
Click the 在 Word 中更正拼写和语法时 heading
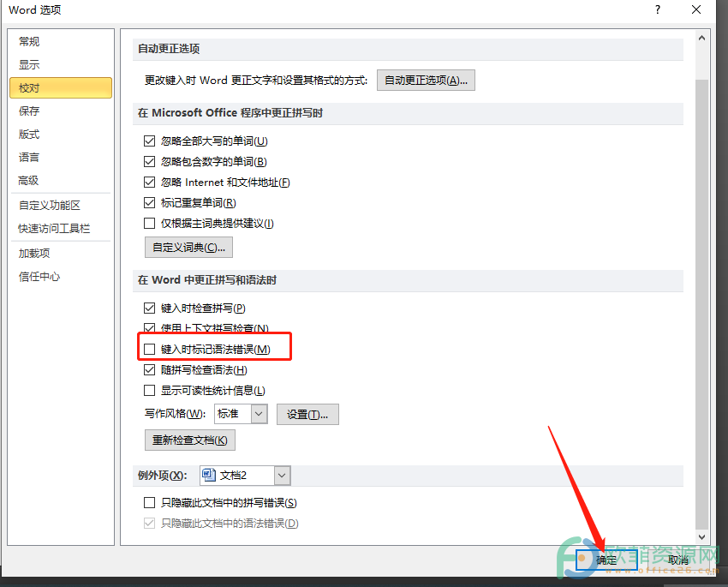207,280
